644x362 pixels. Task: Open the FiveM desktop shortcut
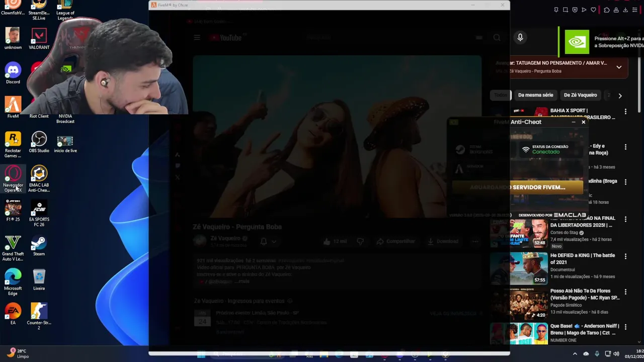13,107
